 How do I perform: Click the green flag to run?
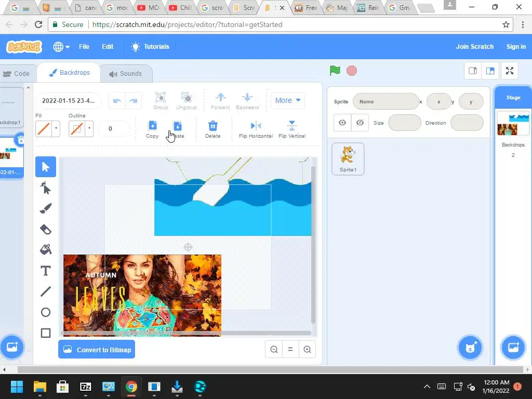(335, 71)
